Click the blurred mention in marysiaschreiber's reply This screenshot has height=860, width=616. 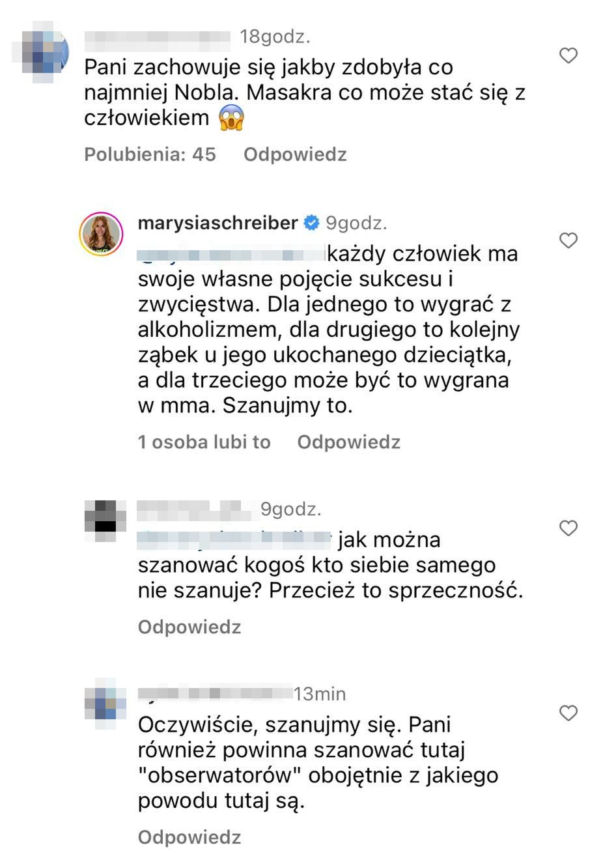231,253
